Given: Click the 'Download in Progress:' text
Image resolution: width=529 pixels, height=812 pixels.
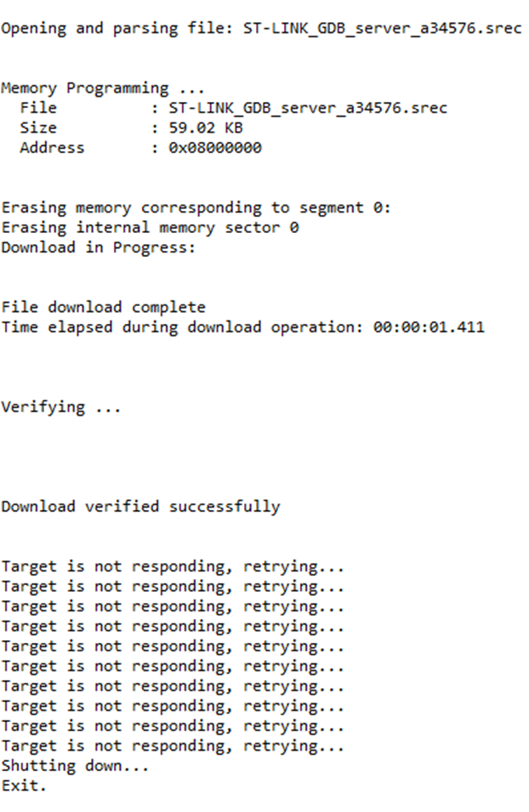Looking at the screenshot, I should [x=99, y=247].
